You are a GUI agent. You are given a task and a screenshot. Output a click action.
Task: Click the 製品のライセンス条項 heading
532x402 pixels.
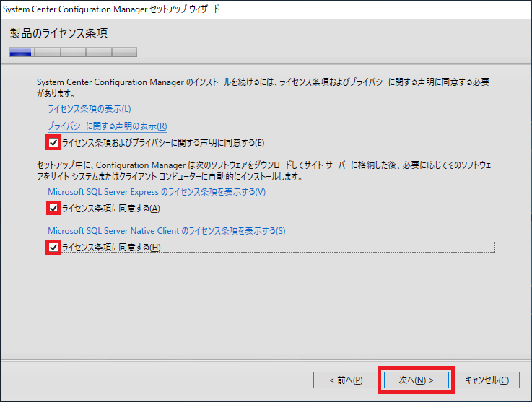(x=58, y=33)
